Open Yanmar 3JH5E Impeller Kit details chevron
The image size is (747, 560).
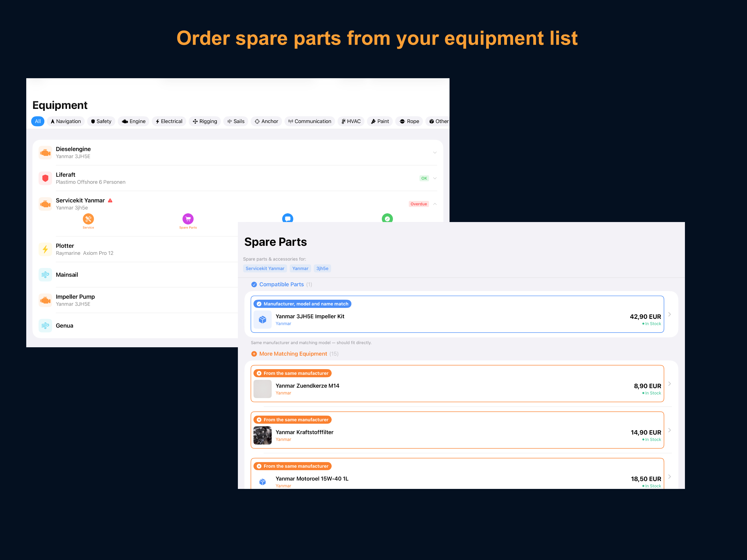tap(670, 314)
